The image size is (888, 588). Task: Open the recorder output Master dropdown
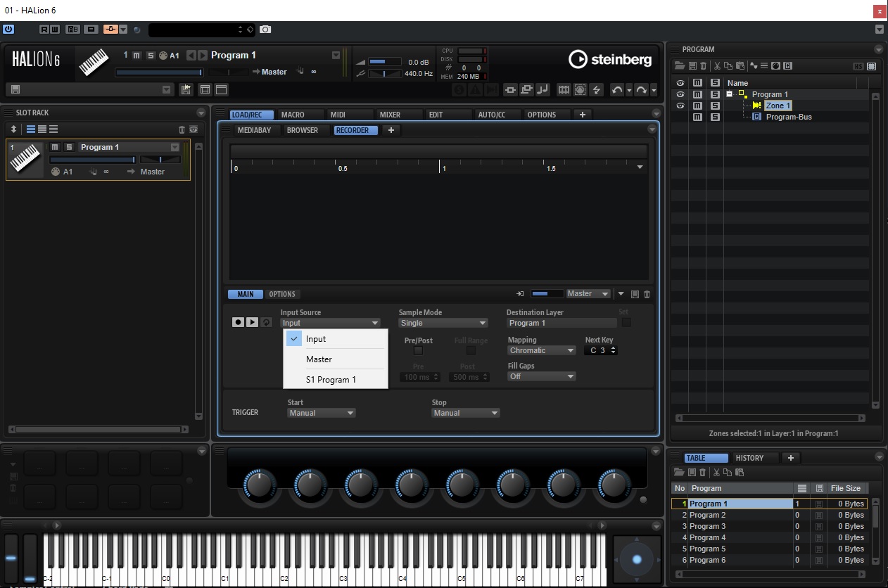(x=588, y=294)
